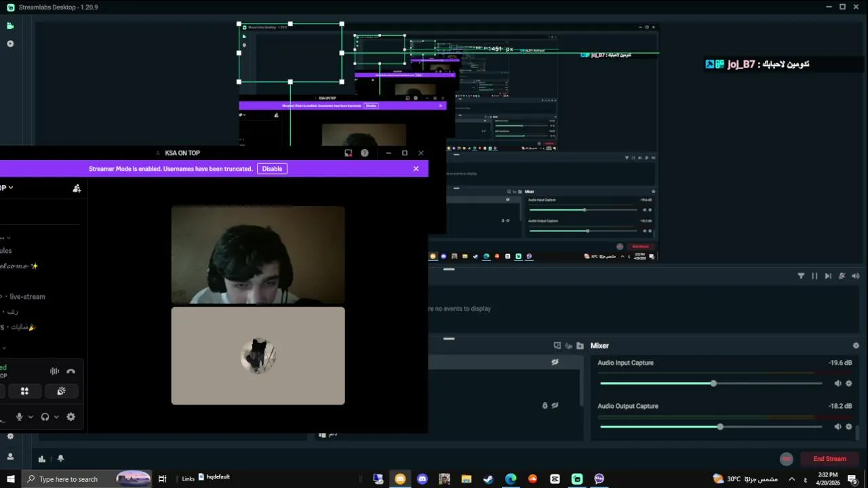This screenshot has width=868, height=488.
Task: Open Discord activities button with four dots
Action: pos(24,391)
